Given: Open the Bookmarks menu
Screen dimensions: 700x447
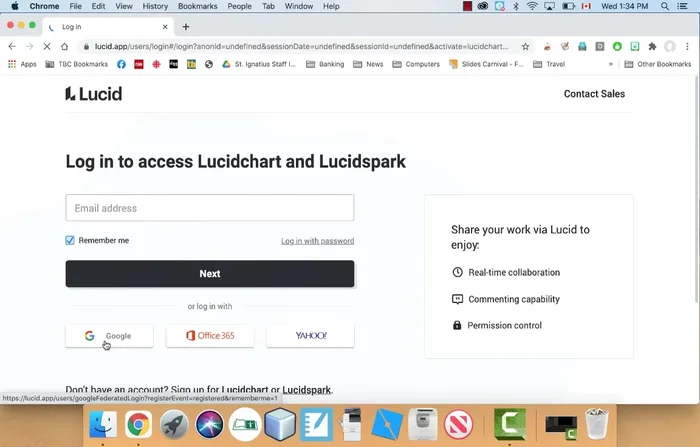Looking at the screenshot, I should (x=198, y=6).
